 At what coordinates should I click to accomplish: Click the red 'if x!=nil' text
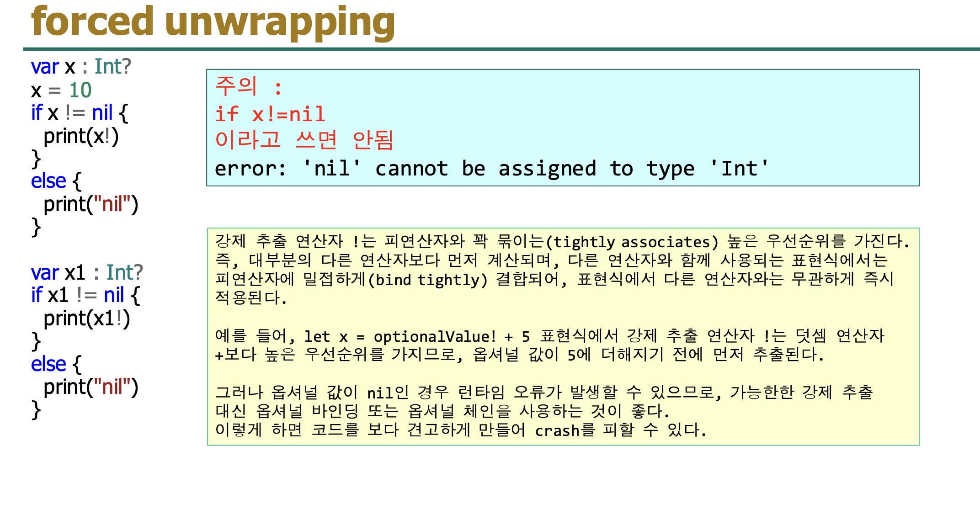click(270, 114)
